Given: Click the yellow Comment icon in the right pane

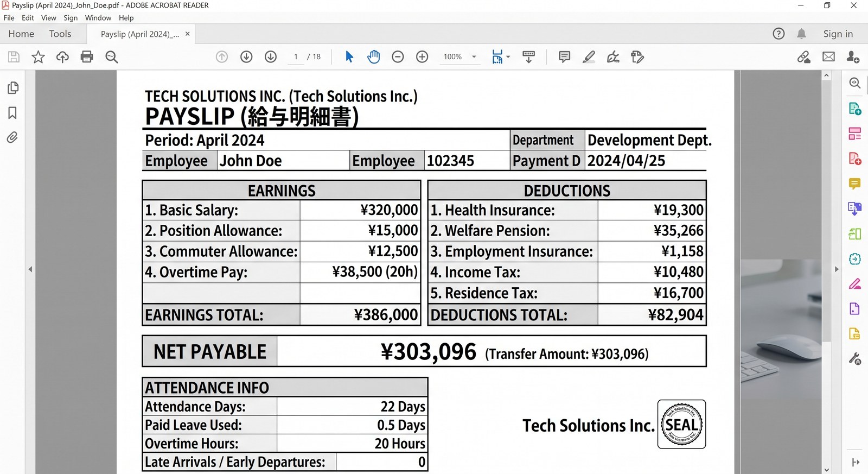Looking at the screenshot, I should 855,184.
